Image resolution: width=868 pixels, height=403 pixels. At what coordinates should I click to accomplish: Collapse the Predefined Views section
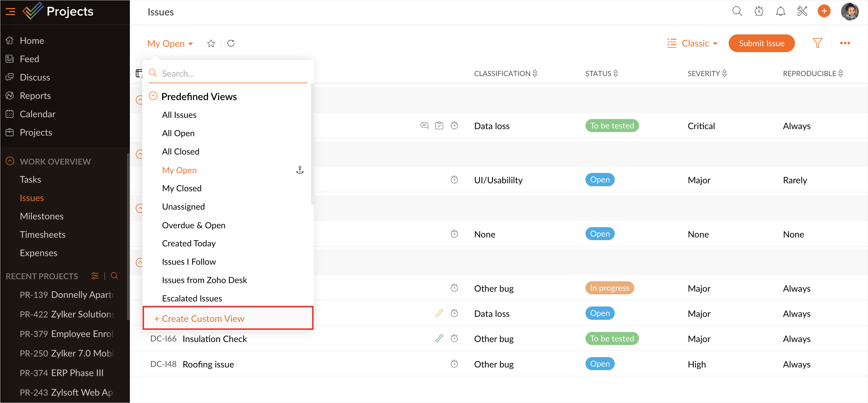point(153,96)
